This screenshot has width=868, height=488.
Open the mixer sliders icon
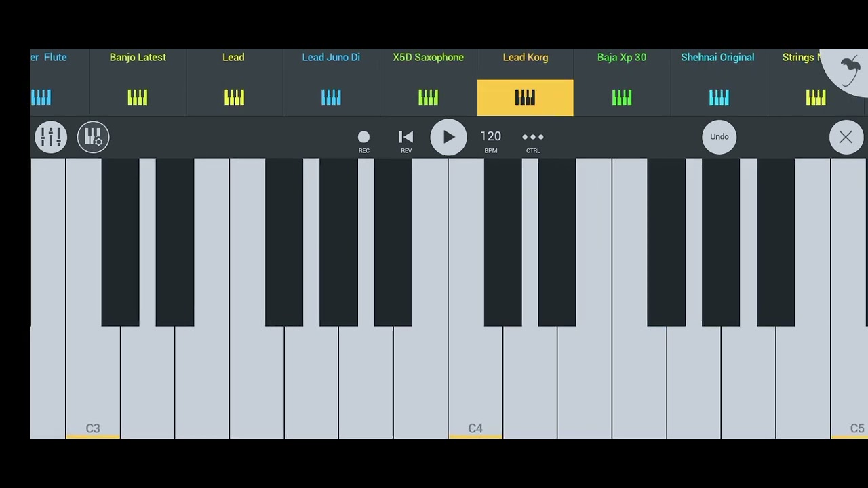pos(51,138)
